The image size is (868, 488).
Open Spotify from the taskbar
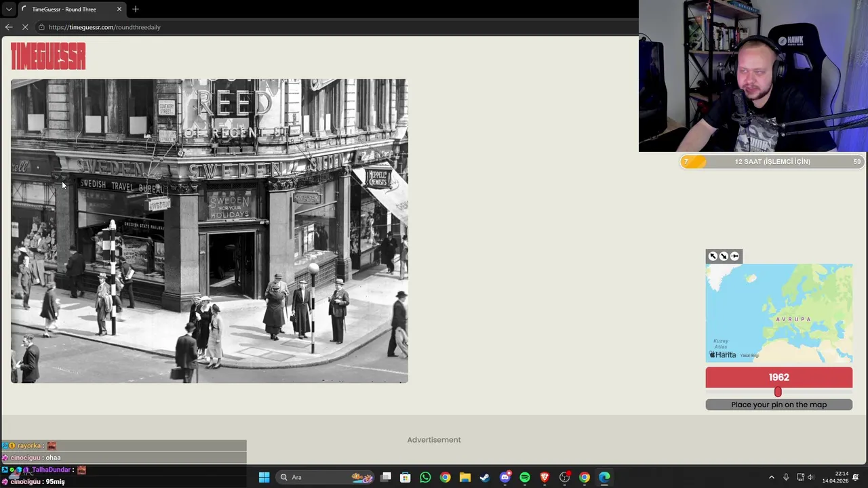[x=525, y=477]
